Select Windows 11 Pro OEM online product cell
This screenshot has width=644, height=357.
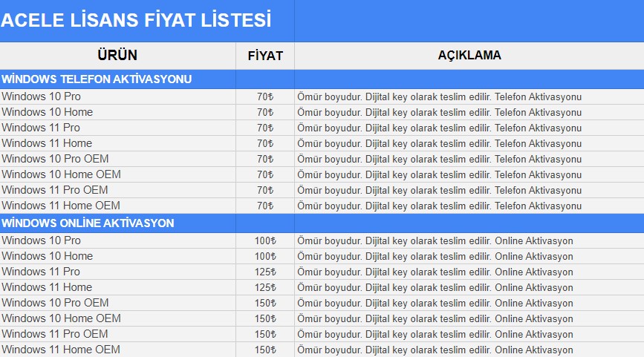(118, 334)
